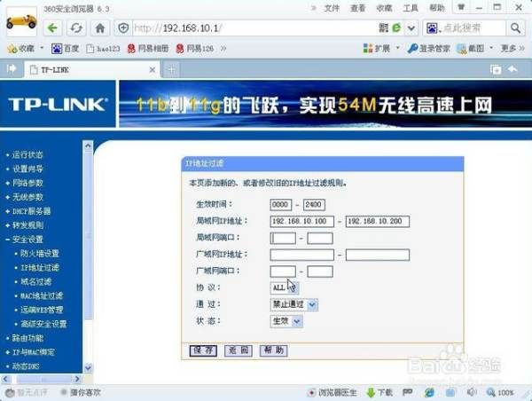This screenshot has width=532, height=401.
Task: Click the LAN IP field 192.168.10.100
Action: 302,222
